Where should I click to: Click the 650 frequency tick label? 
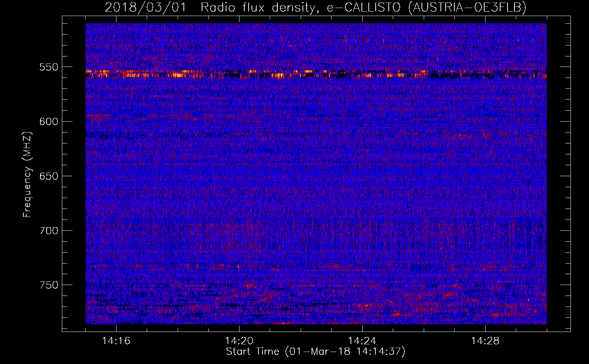(x=49, y=176)
